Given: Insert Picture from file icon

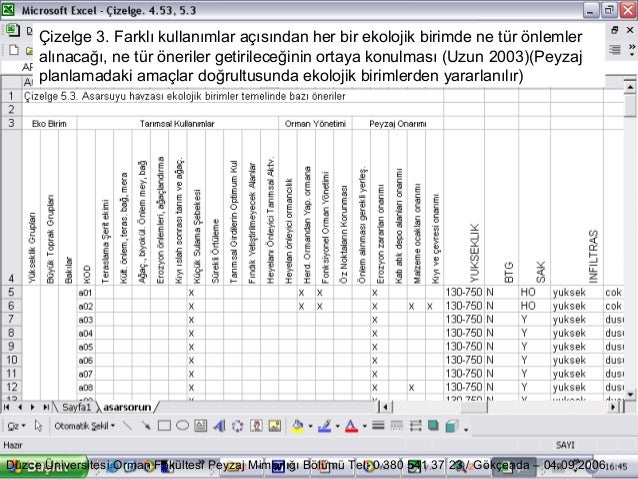Looking at the screenshot, I should (275, 426).
